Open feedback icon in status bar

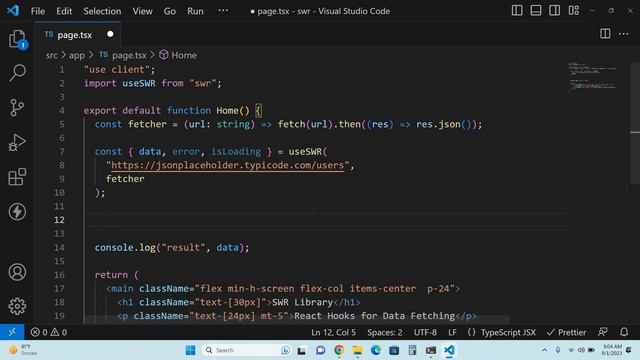tap(602, 332)
